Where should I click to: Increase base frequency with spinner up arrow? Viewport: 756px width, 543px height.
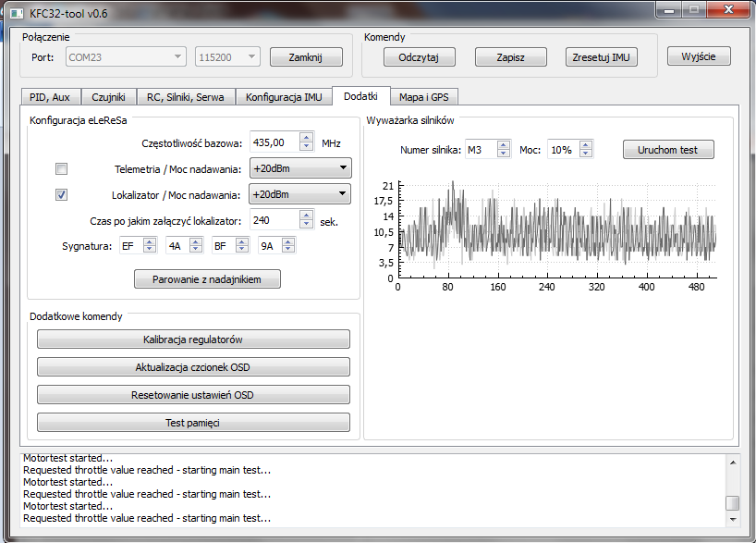307,138
